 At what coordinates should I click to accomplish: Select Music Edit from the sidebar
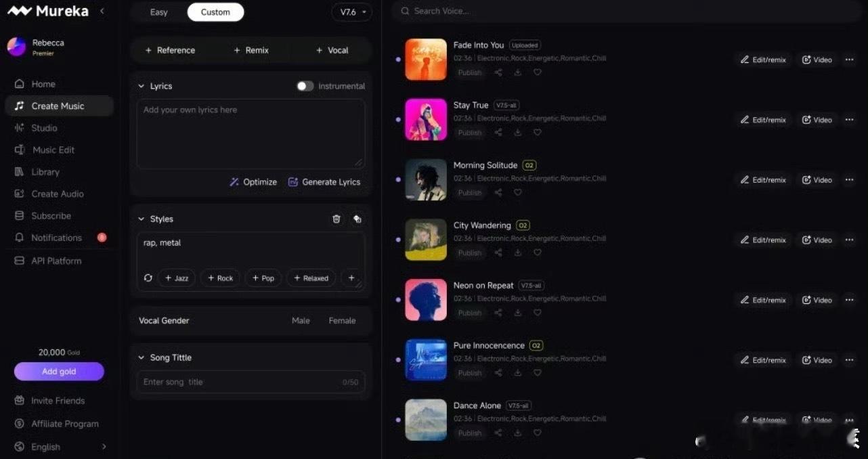(52, 150)
